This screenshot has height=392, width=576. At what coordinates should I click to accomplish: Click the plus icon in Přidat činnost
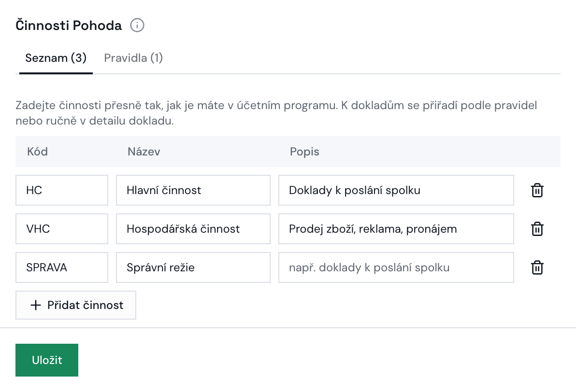click(36, 305)
